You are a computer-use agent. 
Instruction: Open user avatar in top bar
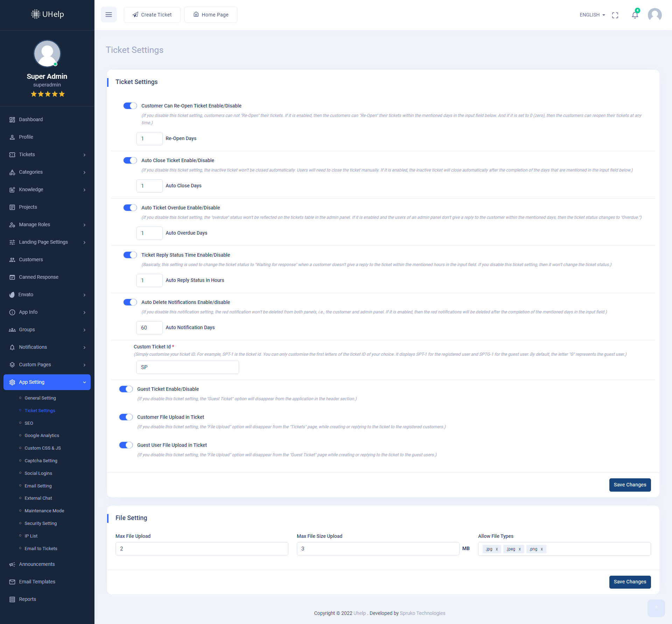(x=654, y=15)
